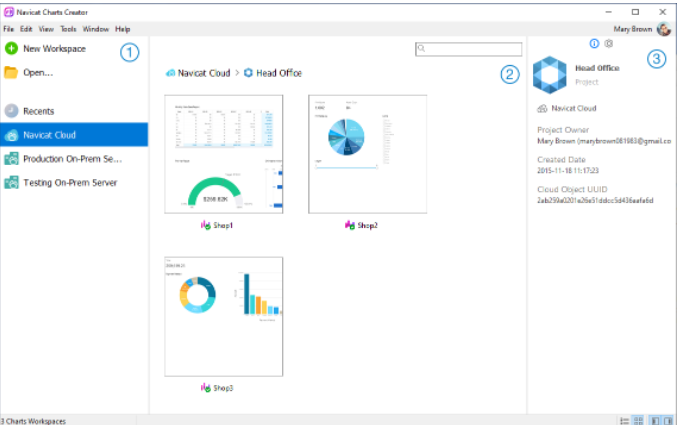The height and width of the screenshot is (425, 677).
Task: Click the Production On-Prem Server icon
Action: [11, 159]
